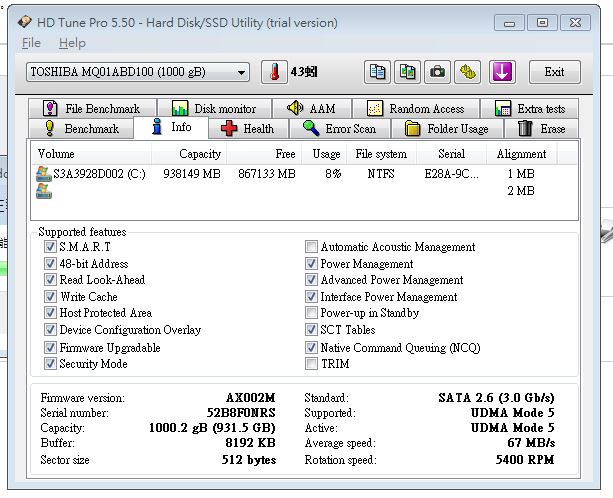The height and width of the screenshot is (498, 613).
Task: Toggle the 48-bit Address checkbox
Action: tap(50, 263)
